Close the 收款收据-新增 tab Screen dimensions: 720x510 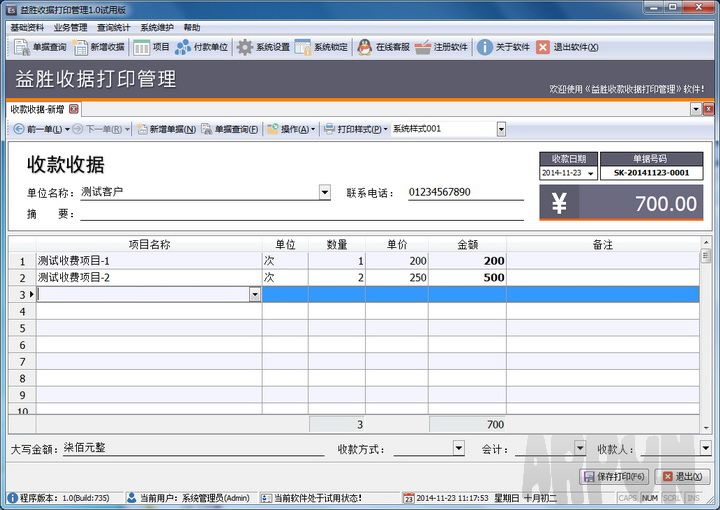coord(74,108)
